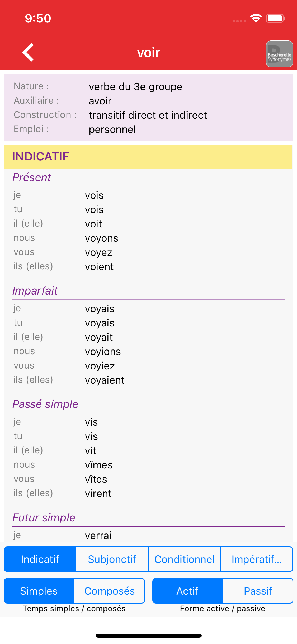The height and width of the screenshot is (644, 297).
Task: Open the Impératif mood
Action: pos(256,559)
